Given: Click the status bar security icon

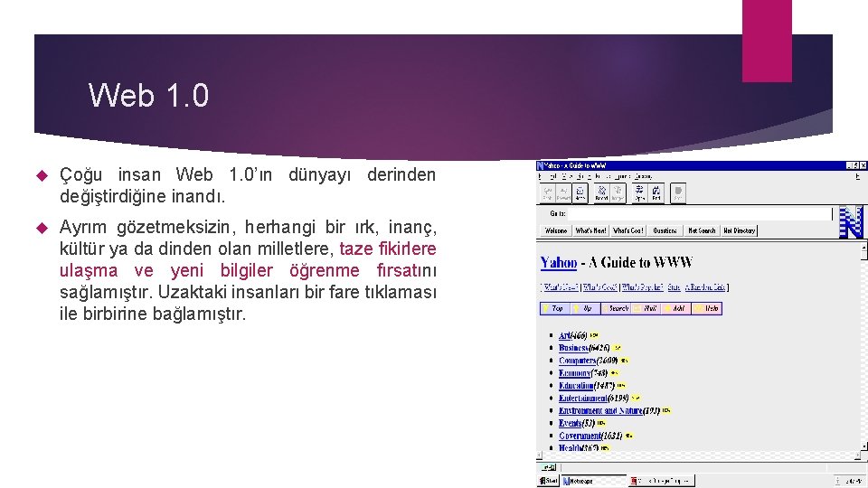Looking at the screenshot, I should point(548,467).
